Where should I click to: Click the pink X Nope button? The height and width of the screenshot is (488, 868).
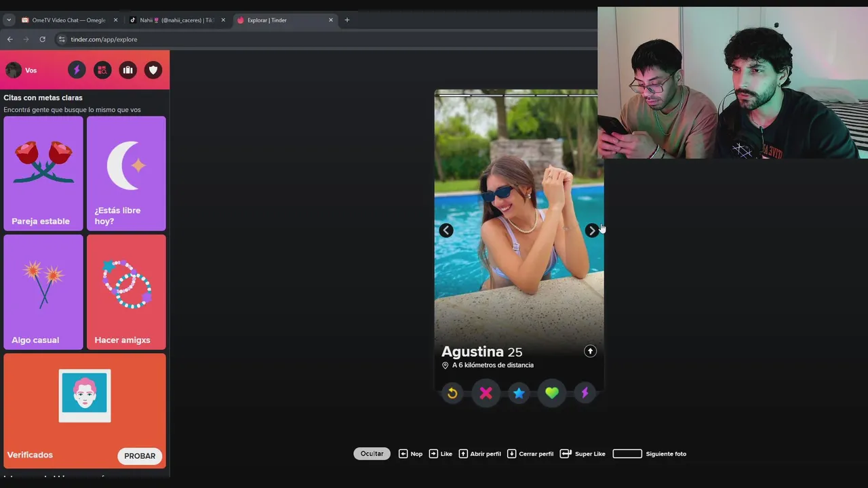click(486, 393)
